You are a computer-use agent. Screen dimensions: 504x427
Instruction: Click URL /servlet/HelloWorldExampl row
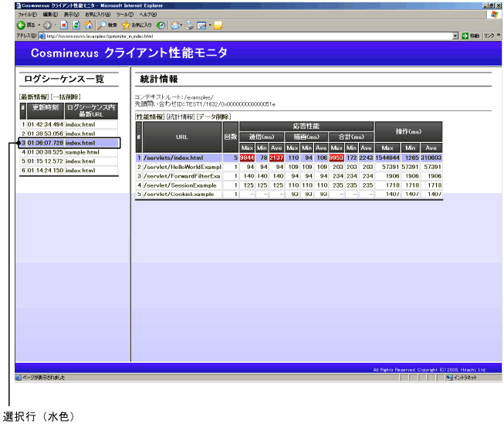click(x=182, y=167)
